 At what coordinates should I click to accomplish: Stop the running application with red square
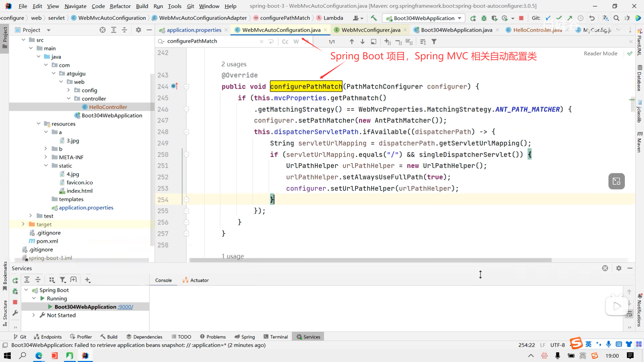pyautogui.click(x=521, y=18)
